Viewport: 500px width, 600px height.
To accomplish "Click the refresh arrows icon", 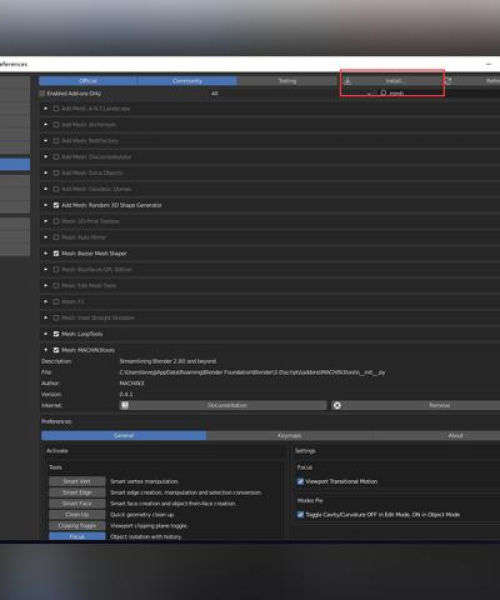I will click(x=448, y=81).
